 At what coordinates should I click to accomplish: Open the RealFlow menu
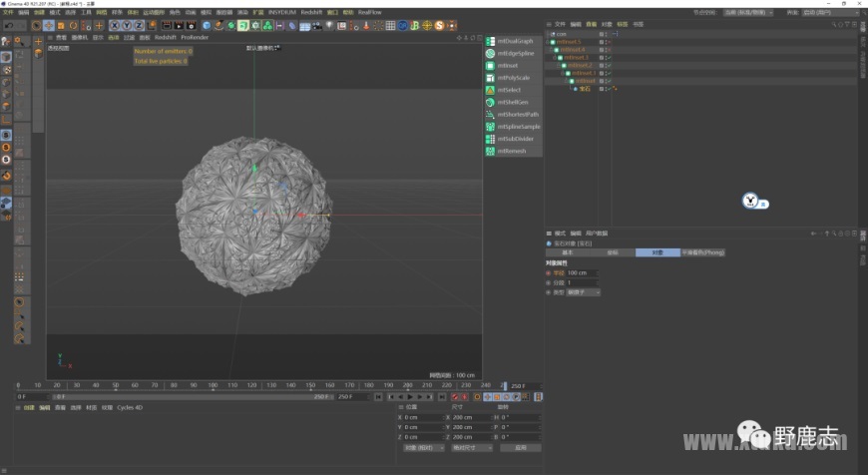(x=370, y=12)
